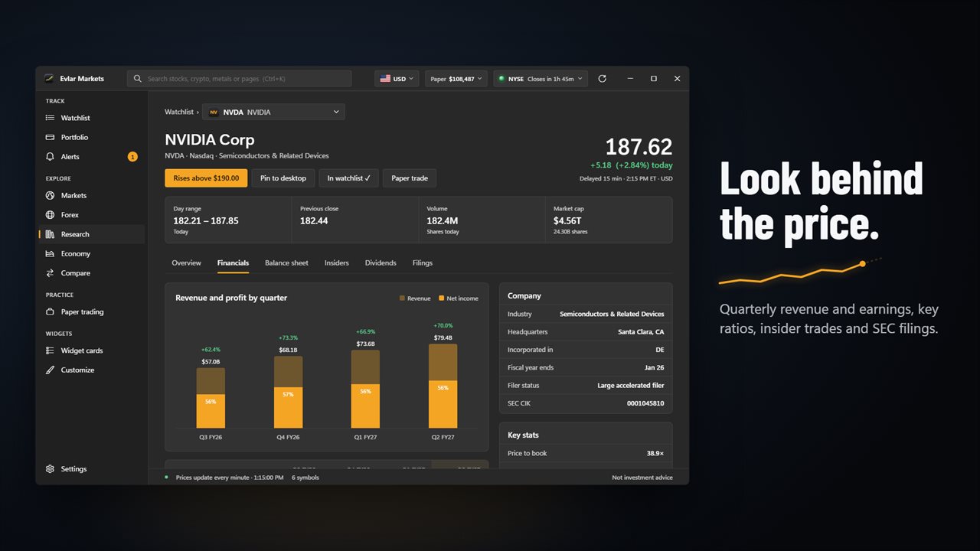
Task: Open the USD currency dropdown
Action: point(397,79)
